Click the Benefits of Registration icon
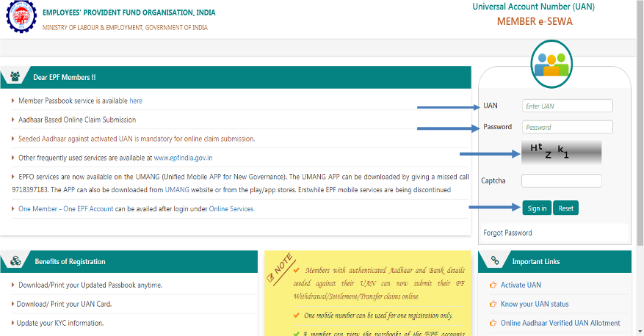The height and width of the screenshot is (336, 644). click(x=15, y=261)
